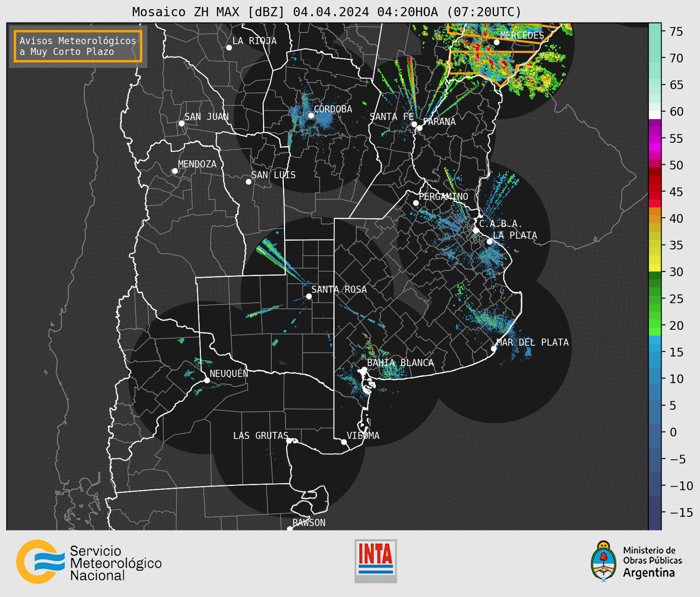700x597 pixels.
Task: Click the BAHÍA BLANCA label text
Action: (x=400, y=363)
